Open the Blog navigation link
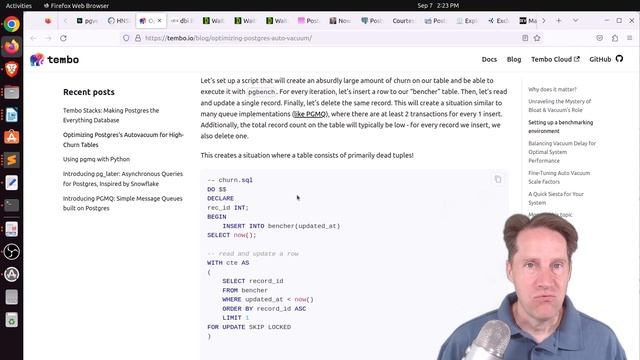The height and width of the screenshot is (360, 640). click(x=514, y=59)
